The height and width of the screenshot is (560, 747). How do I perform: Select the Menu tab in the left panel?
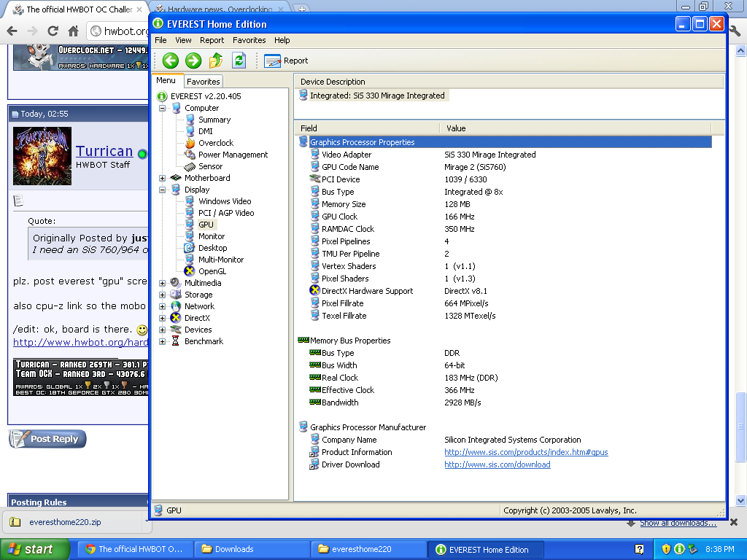(x=166, y=80)
